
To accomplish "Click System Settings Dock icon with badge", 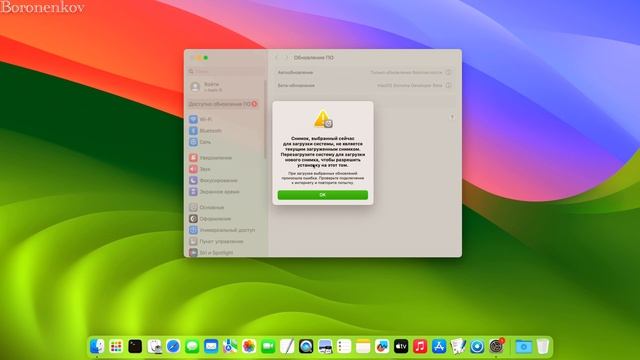I will pos(497,346).
